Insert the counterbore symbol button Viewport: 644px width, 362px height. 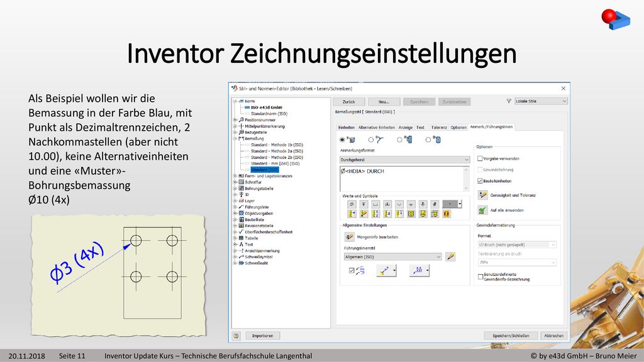[375, 204]
